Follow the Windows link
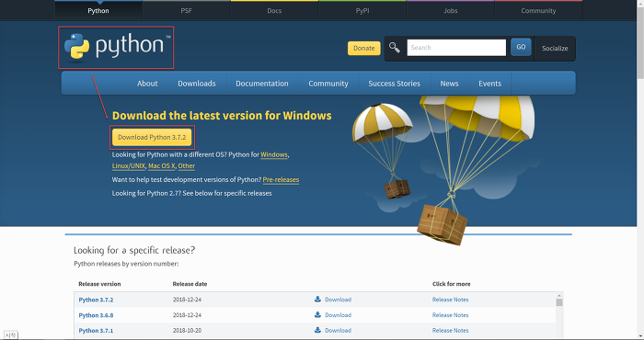The height and width of the screenshot is (340, 644). [274, 154]
